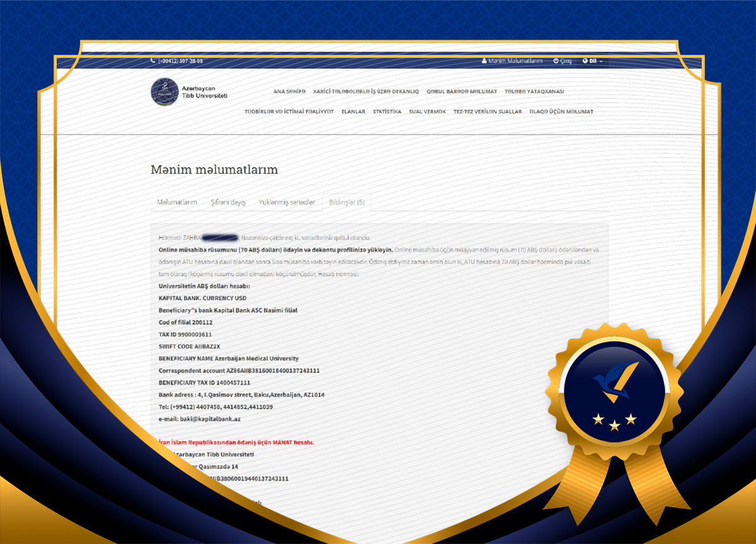Expand the Dil language dropdown arrow
756x544 pixels.
click(x=601, y=61)
